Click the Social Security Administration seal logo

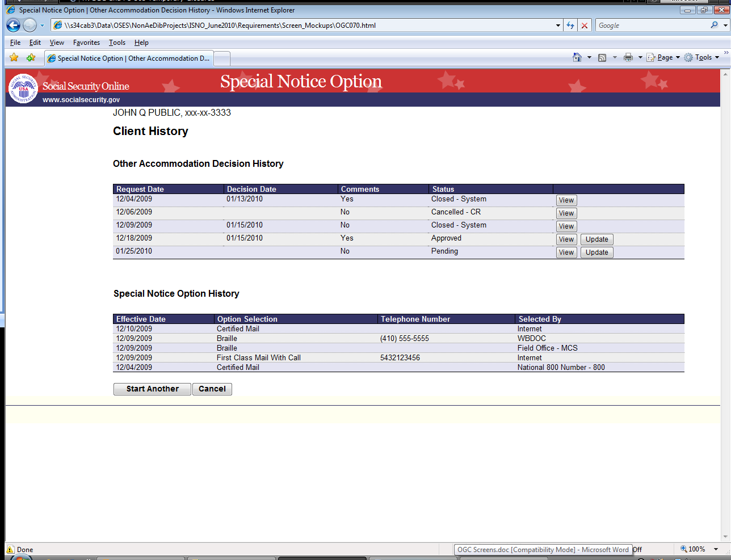pyautogui.click(x=23, y=89)
